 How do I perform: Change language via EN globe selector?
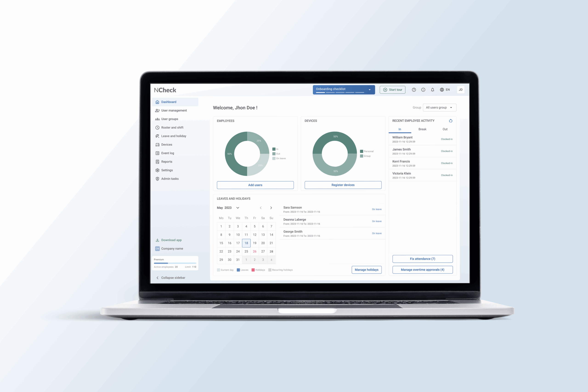point(445,90)
